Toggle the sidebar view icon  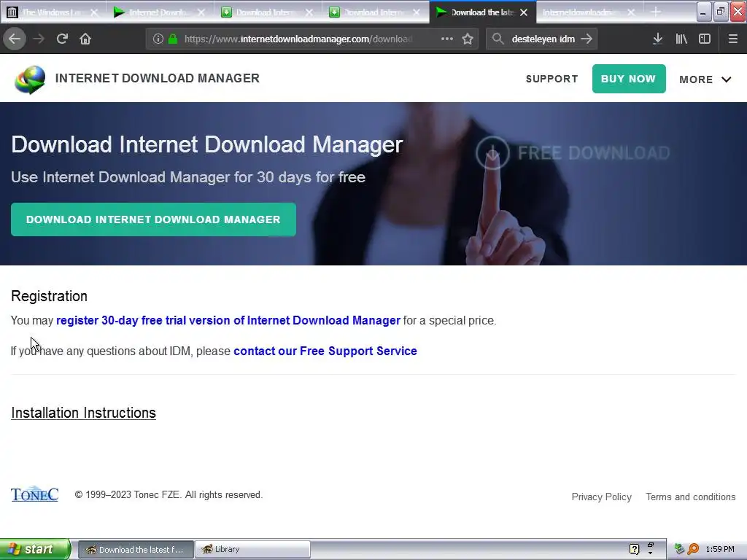pos(705,39)
